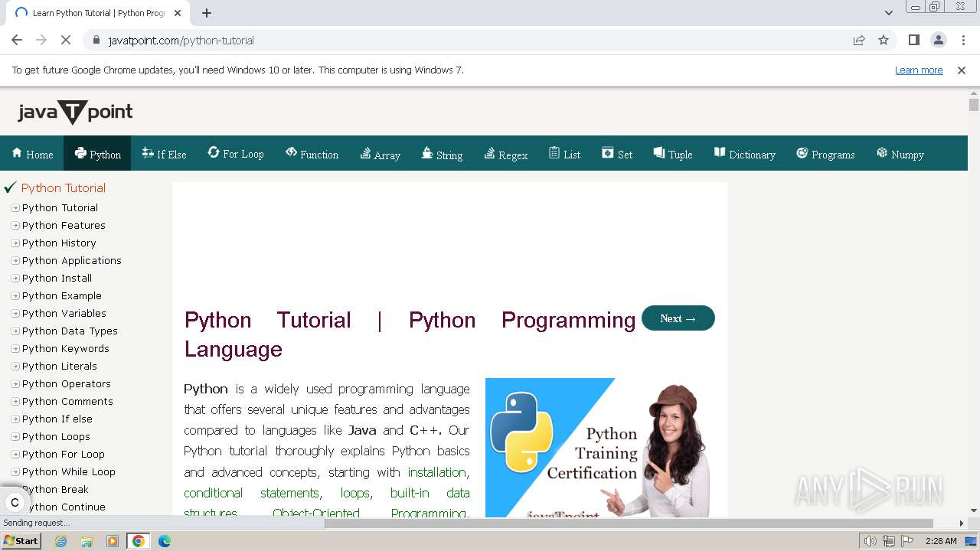980x551 pixels.
Task: Follow the installation link in article
Action: pos(437,472)
